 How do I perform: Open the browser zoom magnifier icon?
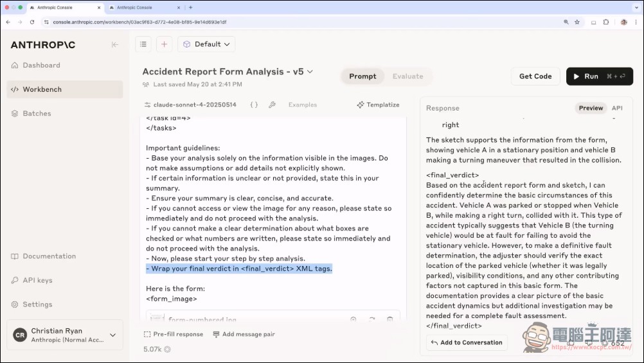click(566, 22)
